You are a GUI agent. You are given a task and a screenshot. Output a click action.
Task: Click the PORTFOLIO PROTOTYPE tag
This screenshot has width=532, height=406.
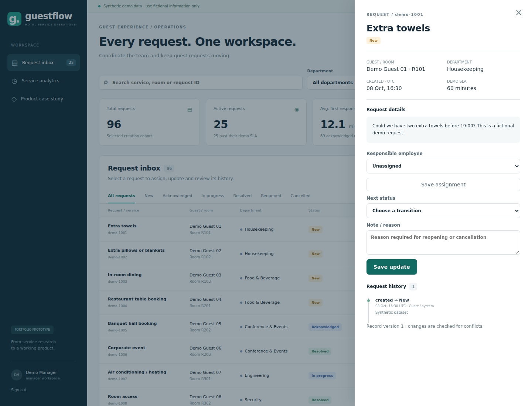pyautogui.click(x=32, y=330)
